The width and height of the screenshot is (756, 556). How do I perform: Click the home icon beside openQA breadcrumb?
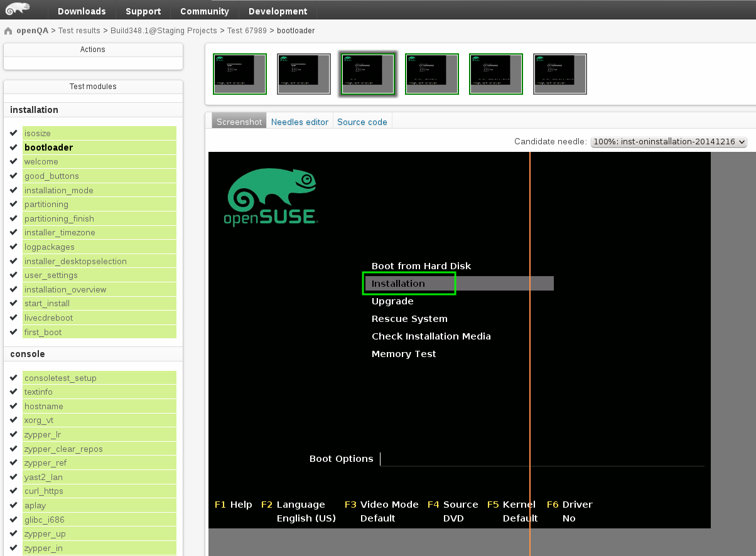click(8, 31)
